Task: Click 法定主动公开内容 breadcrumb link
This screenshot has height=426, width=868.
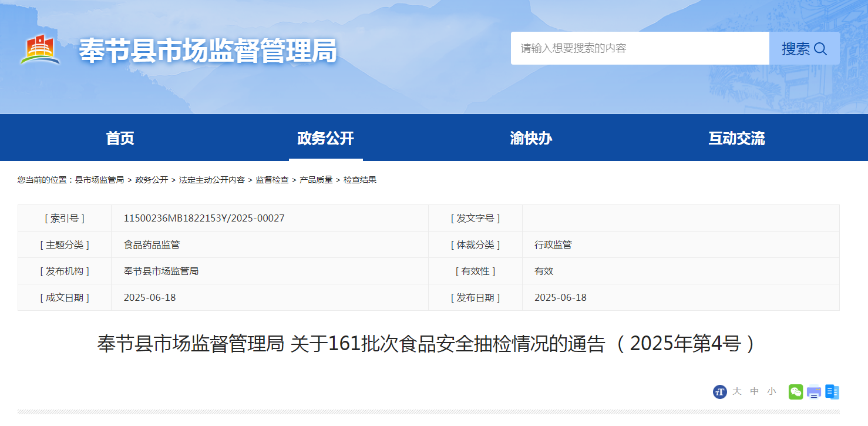Action: coord(212,180)
